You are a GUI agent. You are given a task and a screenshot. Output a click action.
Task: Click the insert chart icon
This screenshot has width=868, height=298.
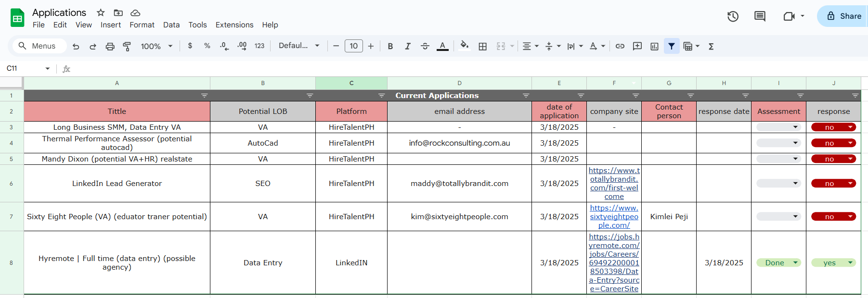654,46
